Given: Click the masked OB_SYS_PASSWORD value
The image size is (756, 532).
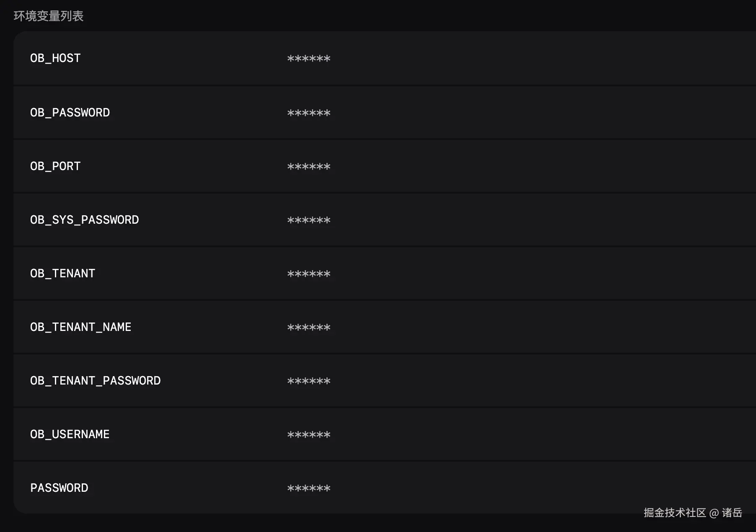Looking at the screenshot, I should click(x=309, y=220).
